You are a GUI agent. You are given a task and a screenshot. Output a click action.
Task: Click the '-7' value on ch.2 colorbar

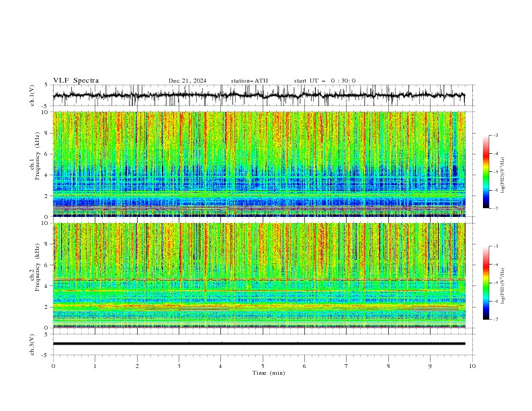coord(495,320)
